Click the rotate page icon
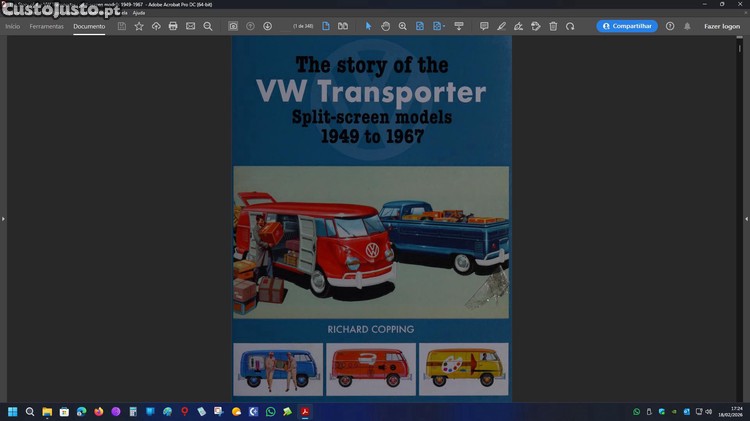 coord(570,26)
